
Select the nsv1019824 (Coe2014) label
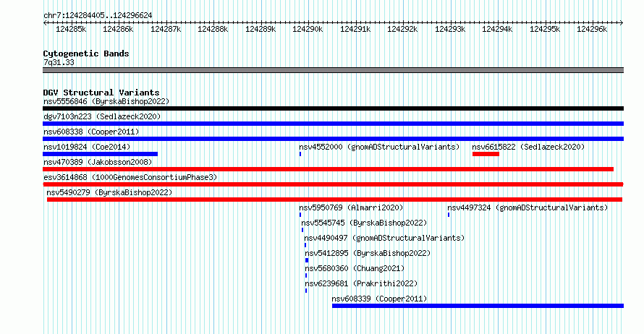87,147
